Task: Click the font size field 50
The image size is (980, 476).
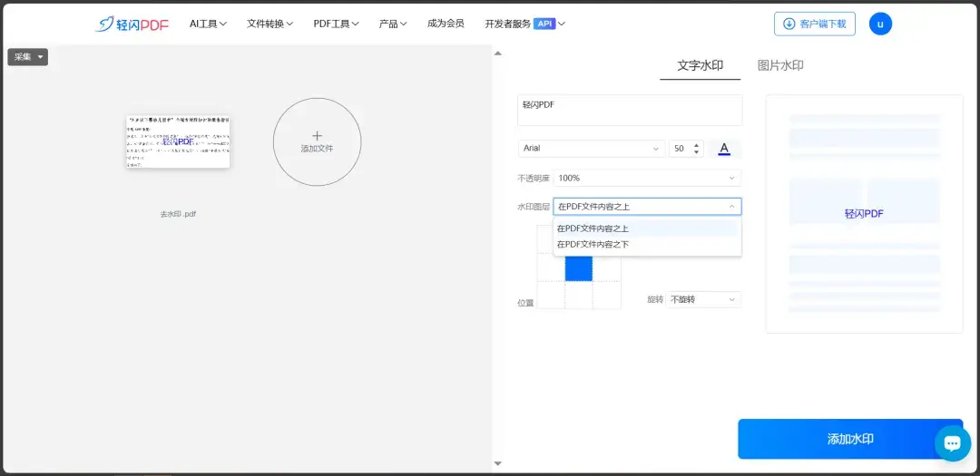Action: pyautogui.click(x=680, y=149)
